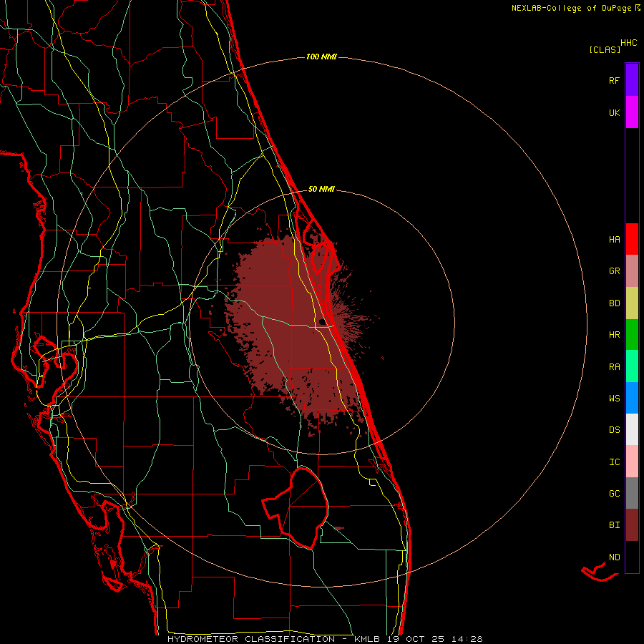Click the WS blue legend swatch
Viewport: 644px width, 644px height.
[632, 398]
